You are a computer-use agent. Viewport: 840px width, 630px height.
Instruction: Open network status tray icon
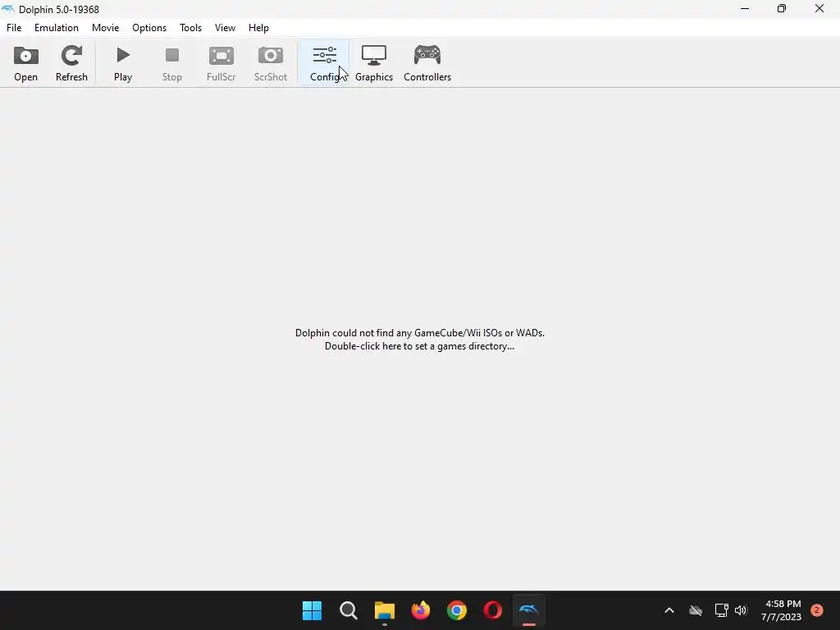(x=721, y=610)
